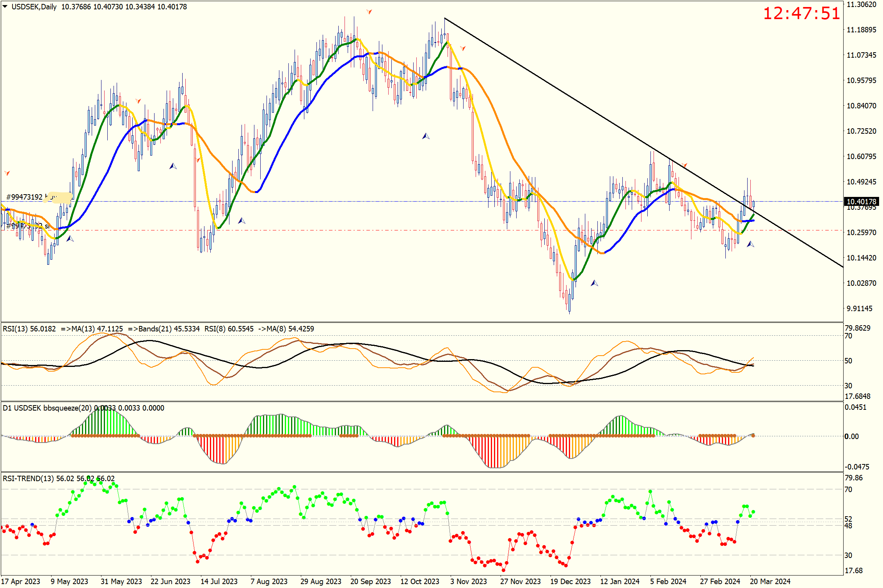Click the RSI-TREND(13) indicator label
The height and width of the screenshot is (588, 883).
[x=28, y=478]
